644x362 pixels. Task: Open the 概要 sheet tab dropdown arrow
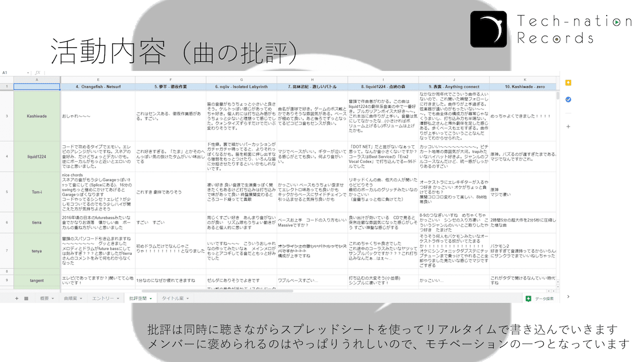53,298
